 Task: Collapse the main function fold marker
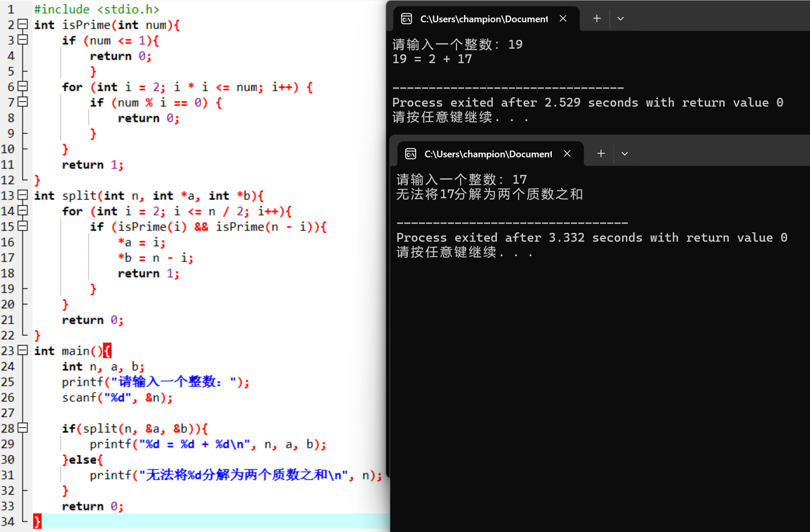[22, 350]
